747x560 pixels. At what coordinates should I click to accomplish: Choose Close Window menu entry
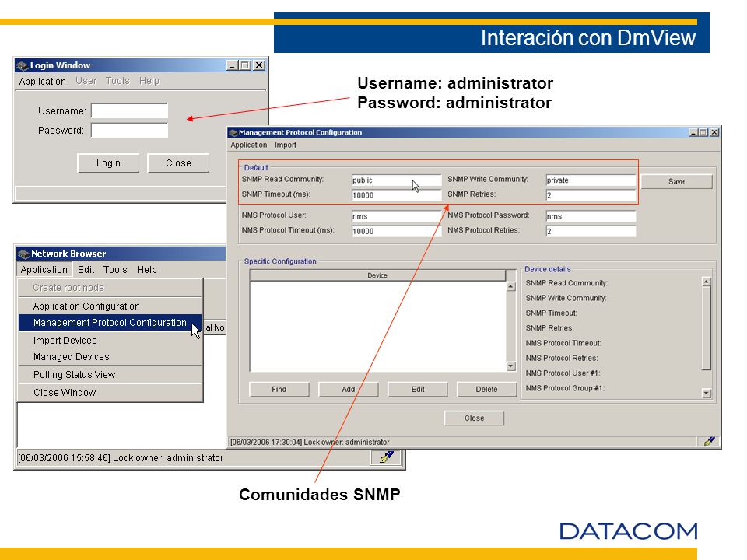coord(110,392)
